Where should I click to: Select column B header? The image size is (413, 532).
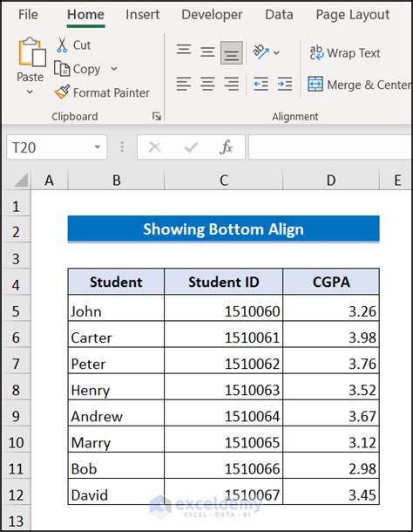[x=116, y=180]
